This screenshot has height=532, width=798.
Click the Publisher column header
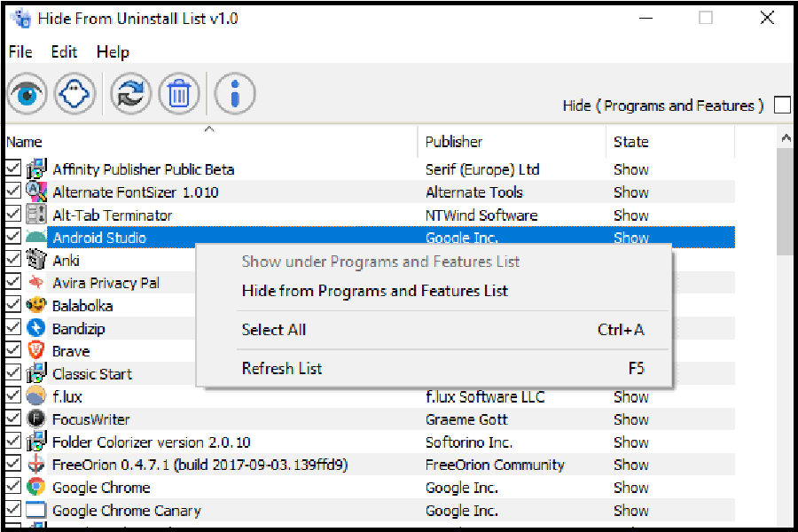tap(454, 142)
